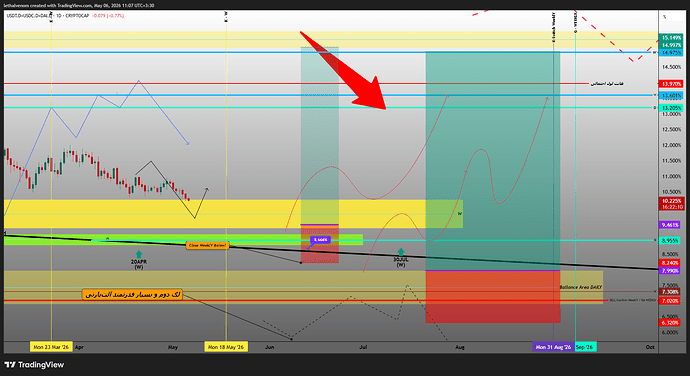Click the red 6.320% price label
This screenshot has width=690, height=376.
pos(670,323)
